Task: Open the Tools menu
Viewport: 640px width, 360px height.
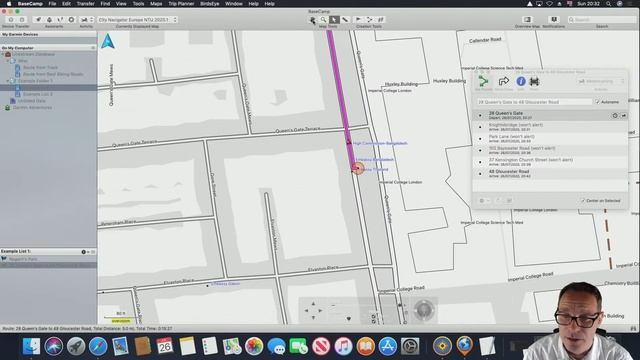Action: 138,4
